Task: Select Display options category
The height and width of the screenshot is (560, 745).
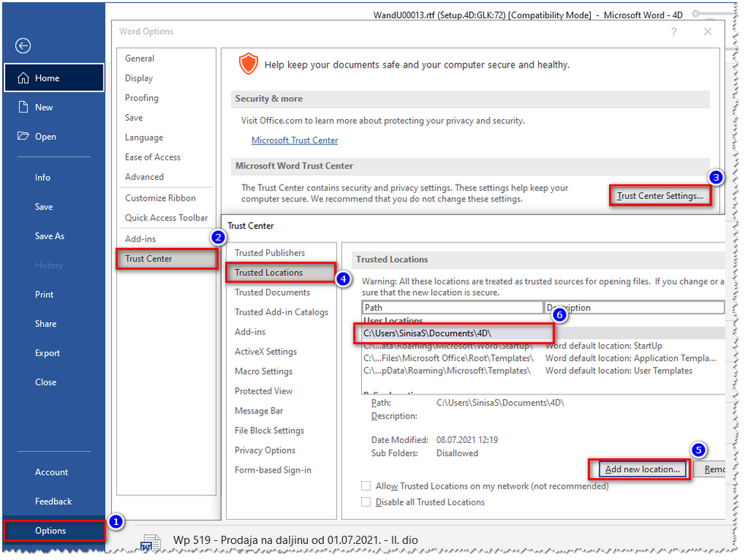Action: (138, 78)
